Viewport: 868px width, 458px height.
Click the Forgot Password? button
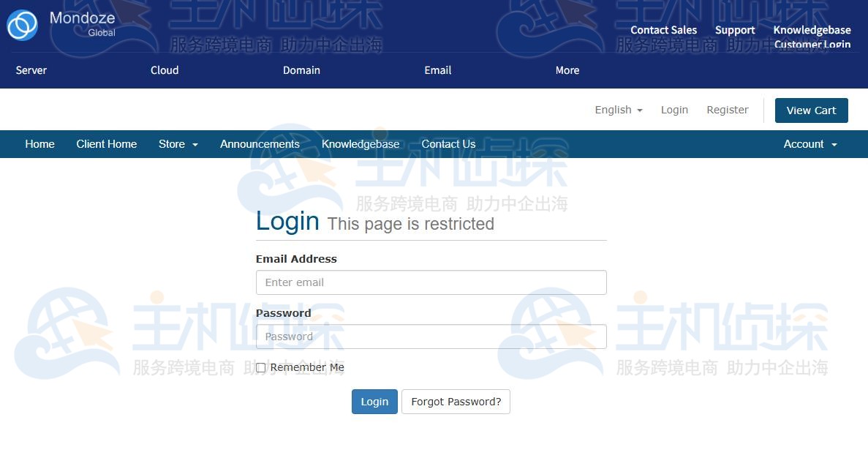click(456, 402)
